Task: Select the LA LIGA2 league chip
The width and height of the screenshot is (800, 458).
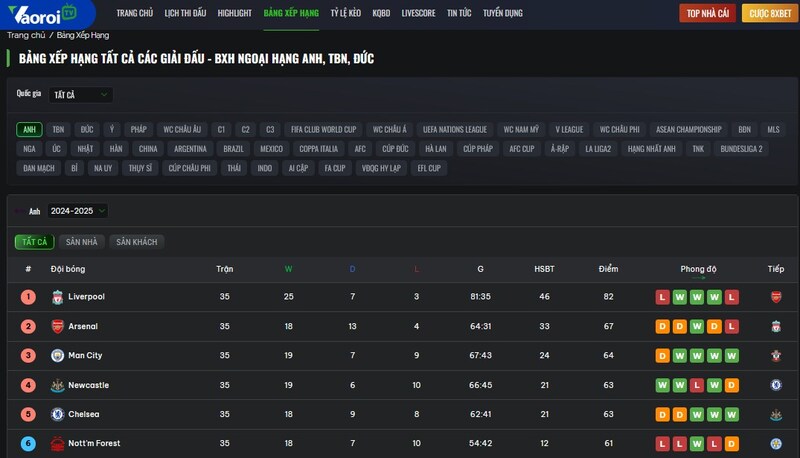Action: point(598,149)
